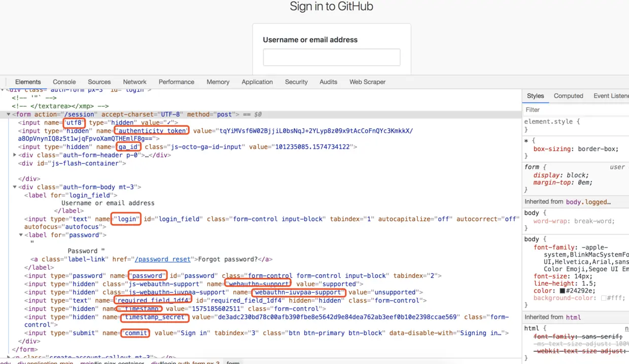
Task: Switch to the Console panel
Action: pos(64,82)
